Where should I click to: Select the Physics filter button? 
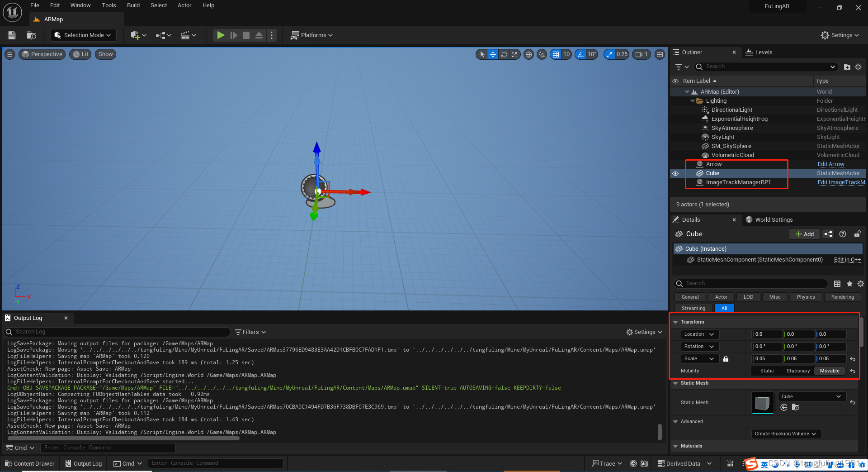[806, 297]
